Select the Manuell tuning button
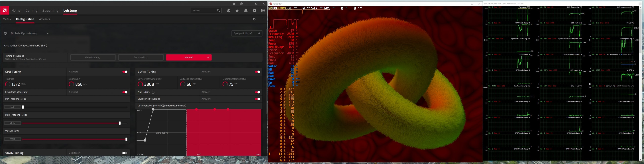The height and width of the screenshot is (164, 644). click(189, 57)
